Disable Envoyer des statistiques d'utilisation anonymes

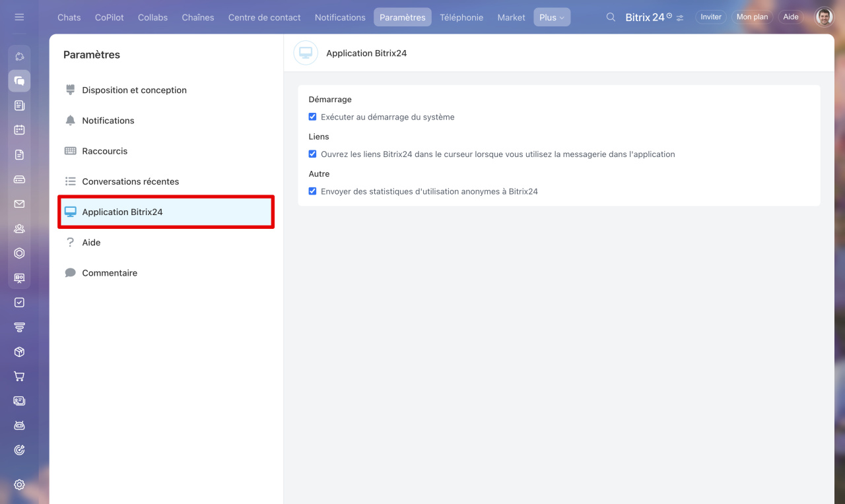[313, 191]
